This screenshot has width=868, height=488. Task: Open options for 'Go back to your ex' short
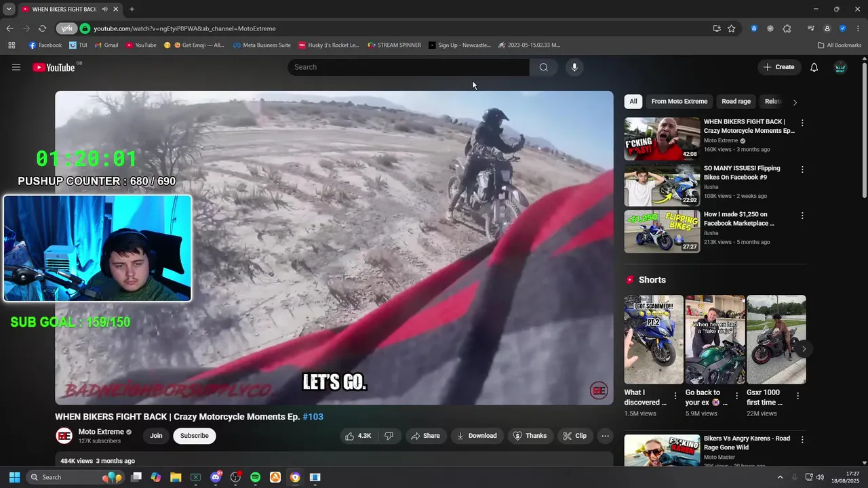(736, 396)
